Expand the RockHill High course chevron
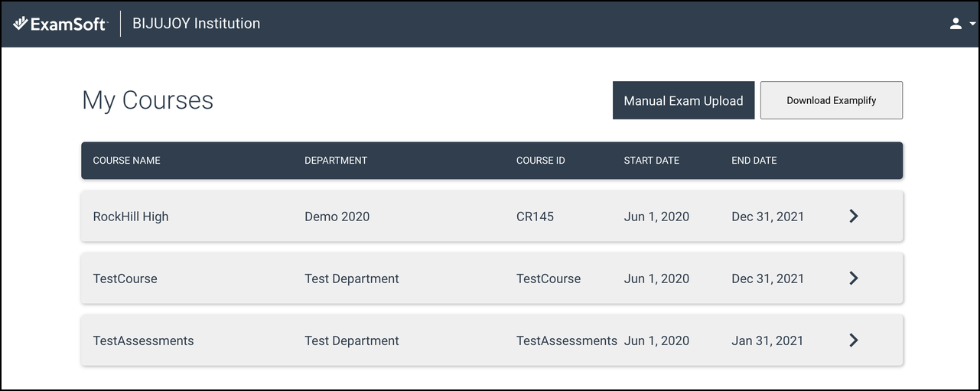 (x=854, y=217)
